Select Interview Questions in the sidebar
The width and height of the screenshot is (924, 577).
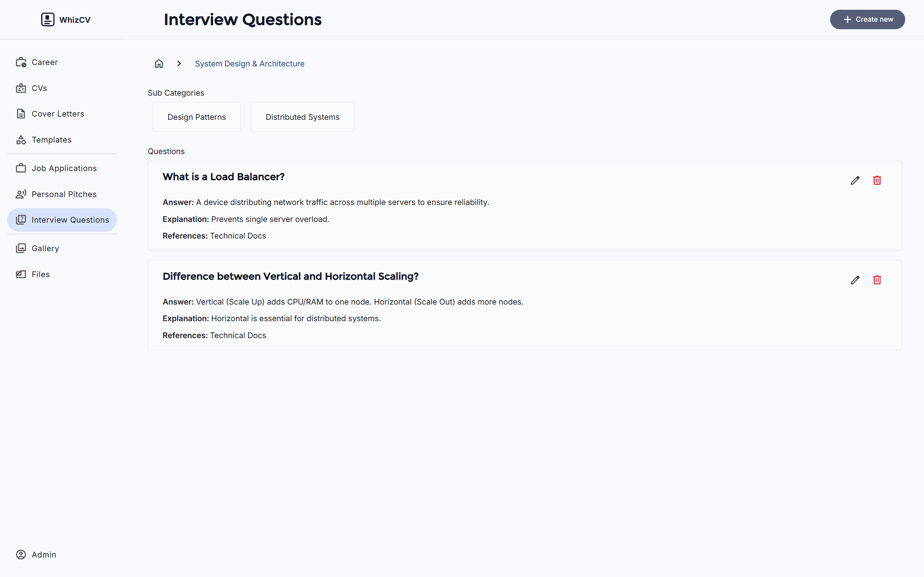(x=62, y=220)
